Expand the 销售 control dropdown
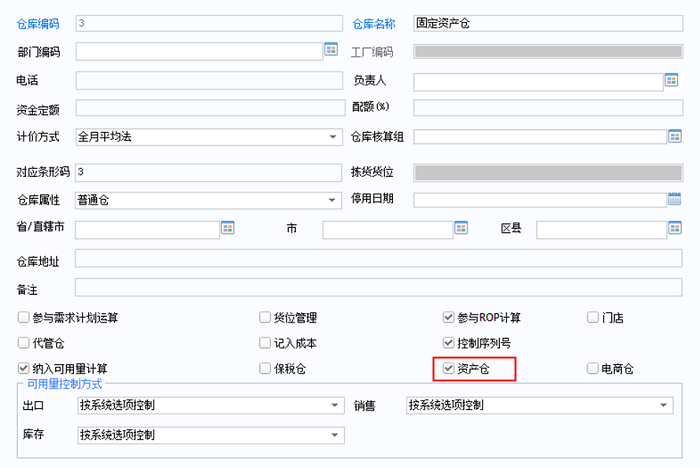700x468 pixels. point(663,405)
